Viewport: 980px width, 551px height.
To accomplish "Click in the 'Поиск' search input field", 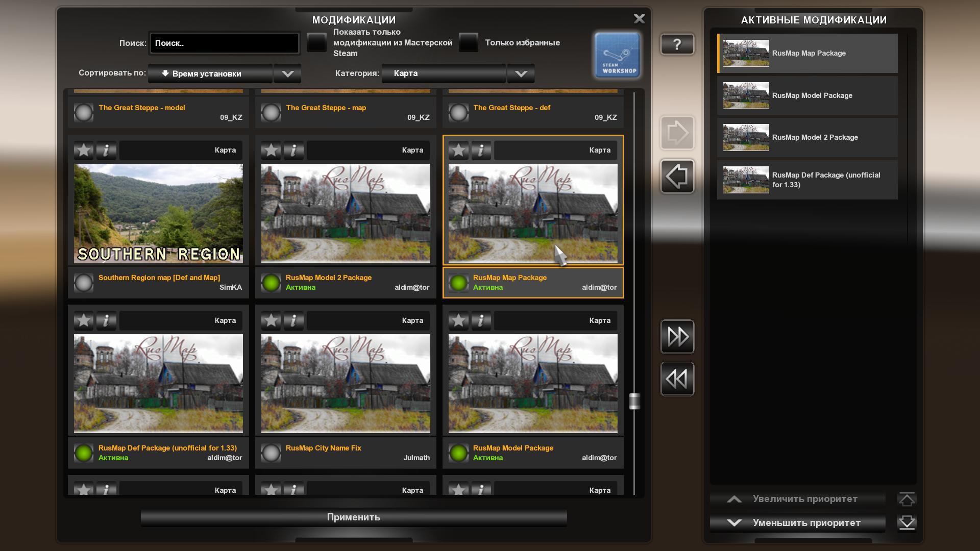I will click(225, 44).
